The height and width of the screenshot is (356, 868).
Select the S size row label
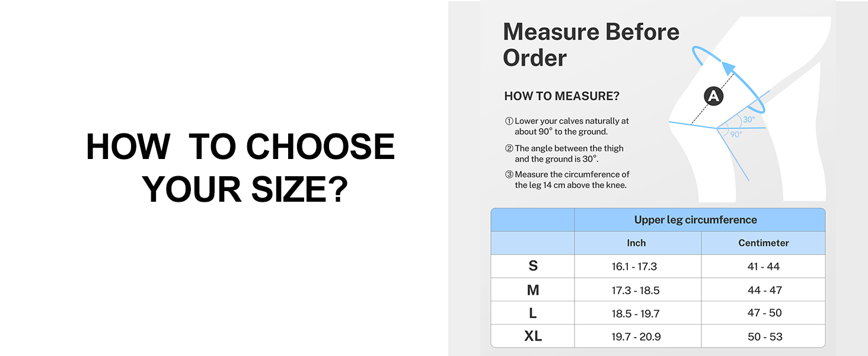click(x=533, y=266)
